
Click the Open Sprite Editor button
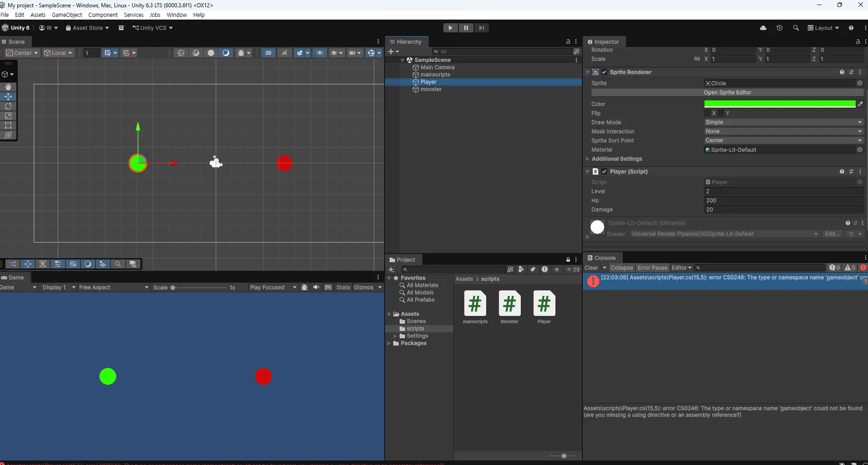(727, 93)
